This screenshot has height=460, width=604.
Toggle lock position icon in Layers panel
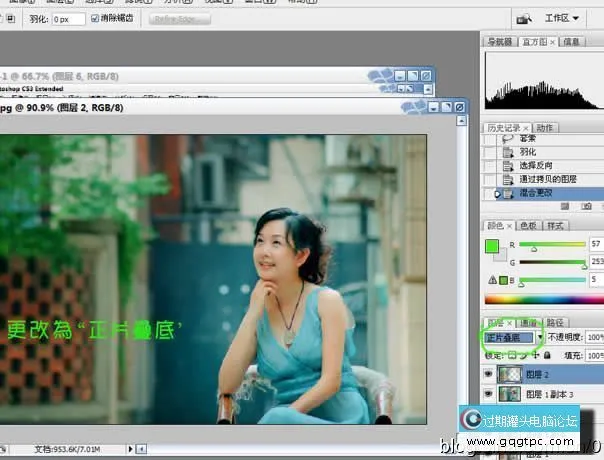tap(536, 355)
